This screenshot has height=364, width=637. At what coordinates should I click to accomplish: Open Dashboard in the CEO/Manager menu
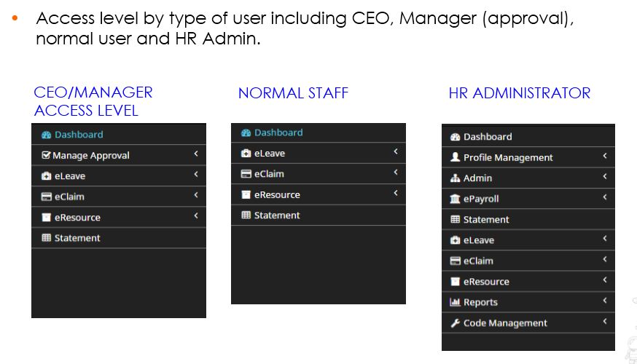(x=78, y=135)
